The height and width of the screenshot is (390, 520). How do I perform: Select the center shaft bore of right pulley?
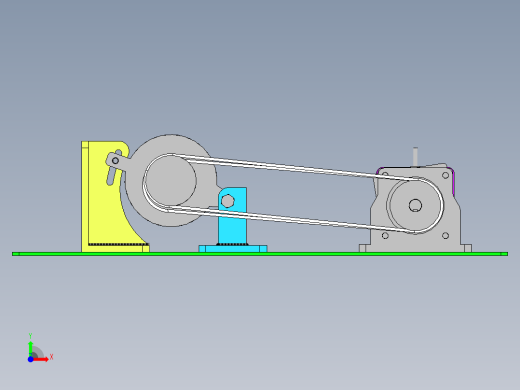415,205
